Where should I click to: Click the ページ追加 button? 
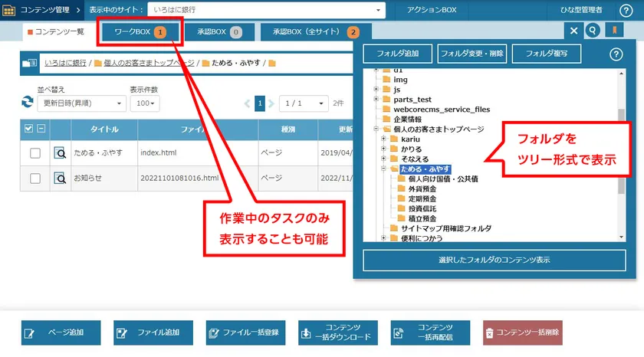61,333
